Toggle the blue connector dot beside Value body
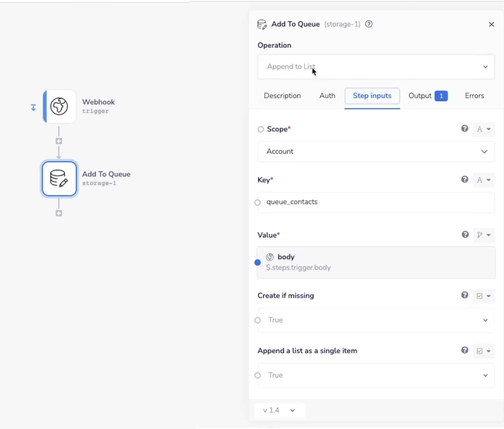The height and width of the screenshot is (429, 504). [x=258, y=262]
